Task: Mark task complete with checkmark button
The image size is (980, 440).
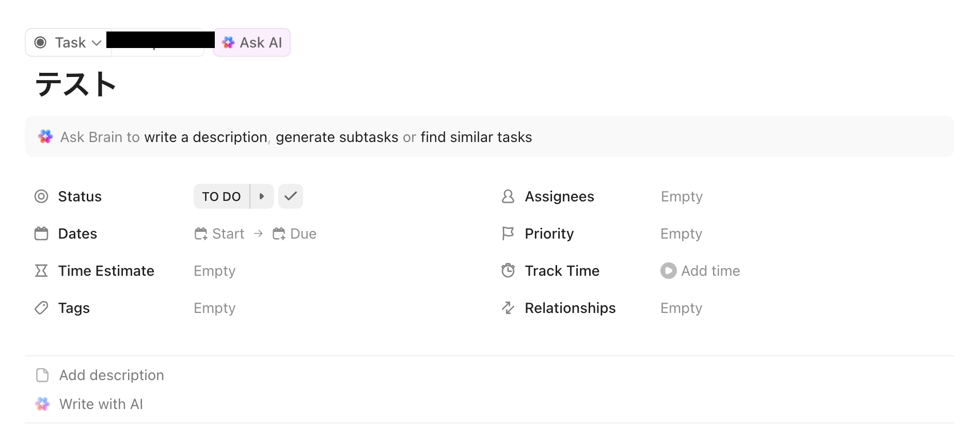Action: [291, 196]
